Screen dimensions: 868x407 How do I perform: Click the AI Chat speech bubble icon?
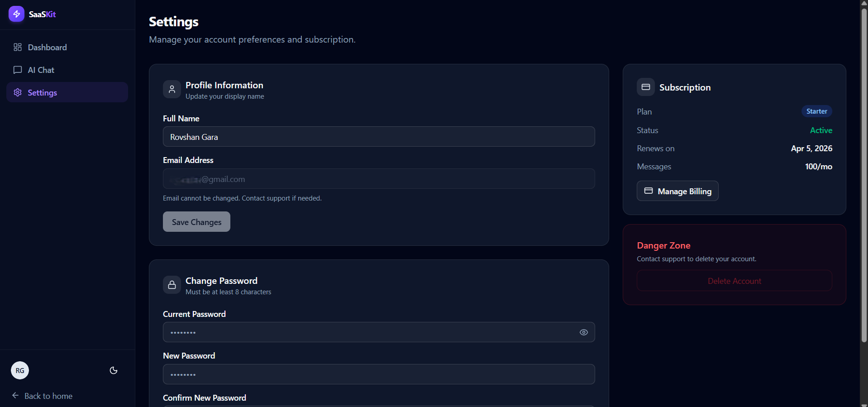click(x=18, y=70)
